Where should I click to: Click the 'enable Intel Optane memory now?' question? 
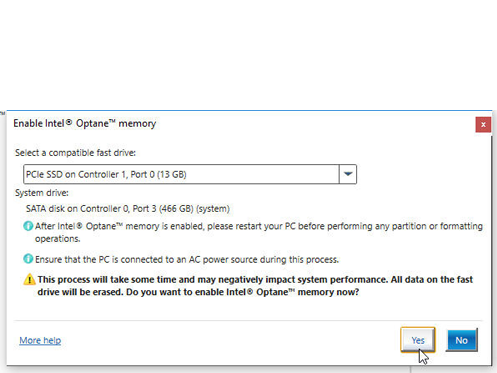click(x=277, y=292)
